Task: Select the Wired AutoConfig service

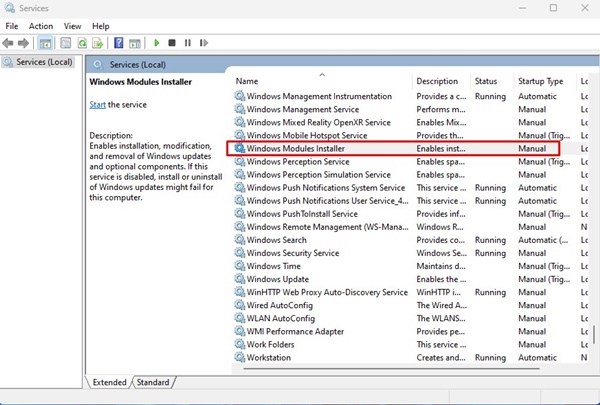Action: pyautogui.click(x=409, y=305)
